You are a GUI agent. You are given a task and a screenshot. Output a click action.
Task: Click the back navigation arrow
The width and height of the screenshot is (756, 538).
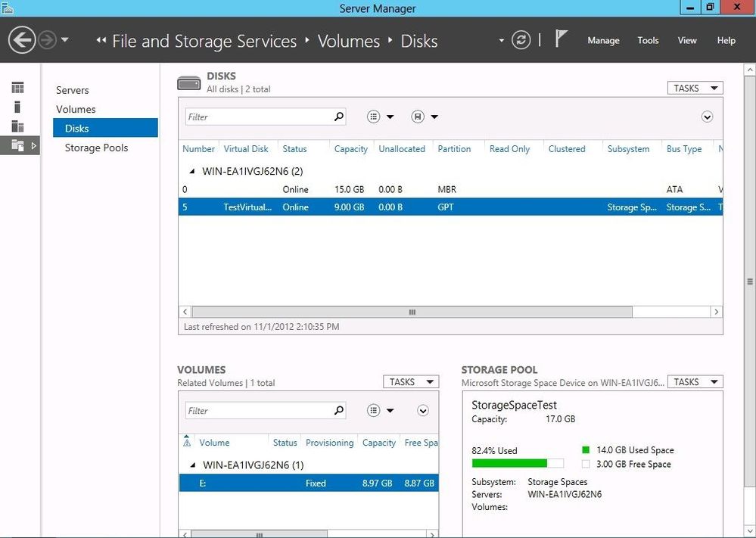point(23,40)
